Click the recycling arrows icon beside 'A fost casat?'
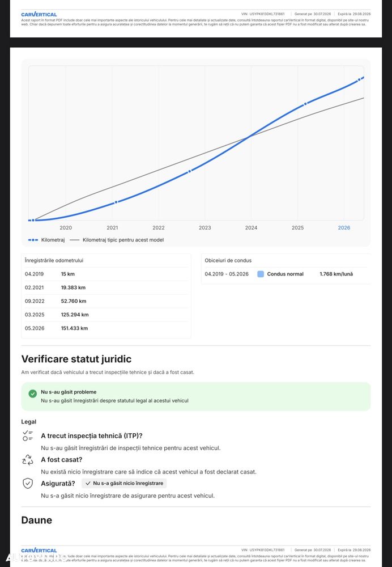The image size is (392, 567). point(27,460)
